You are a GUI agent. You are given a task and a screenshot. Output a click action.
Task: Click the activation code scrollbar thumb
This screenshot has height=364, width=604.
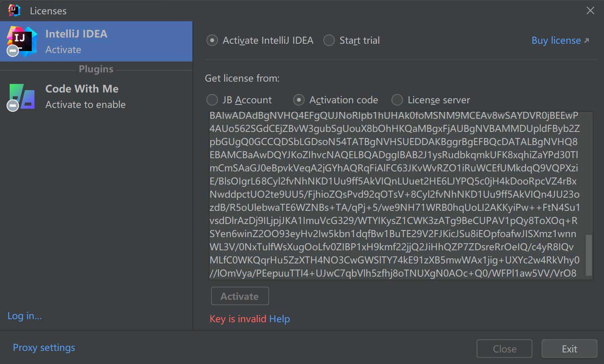589,255
